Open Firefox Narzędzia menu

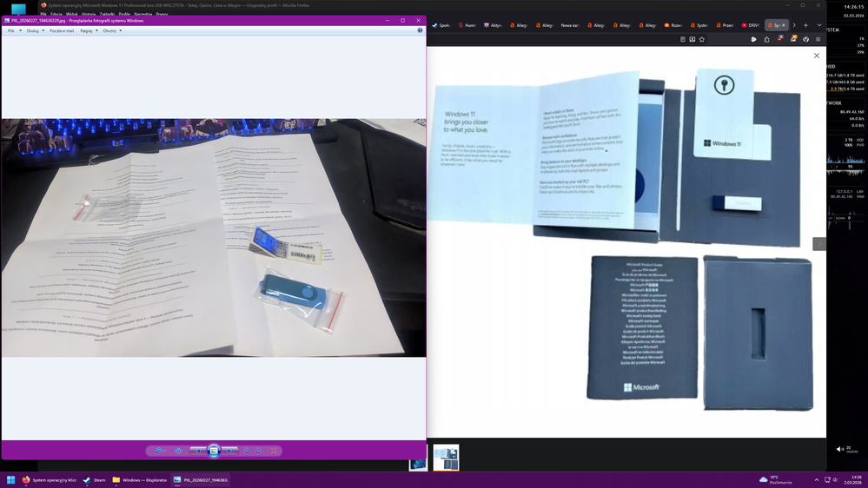(x=143, y=15)
